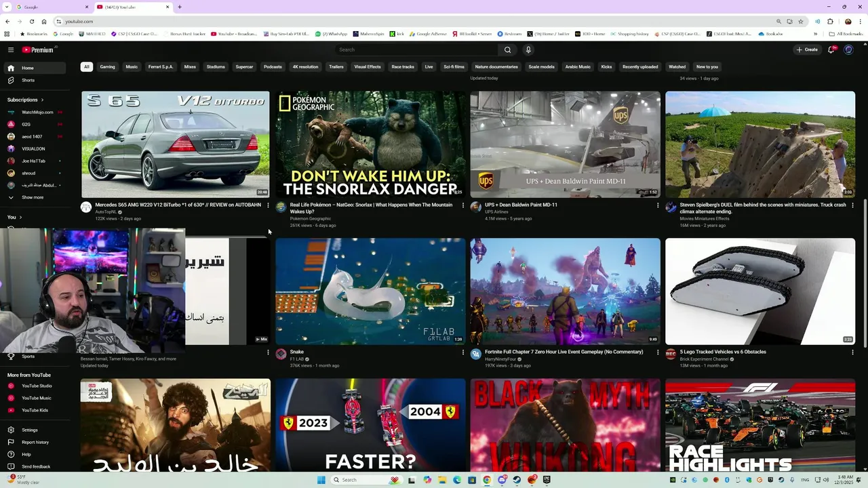868x488 pixels.
Task: Open UPS Airlines channel avatar
Action: click(x=476, y=207)
